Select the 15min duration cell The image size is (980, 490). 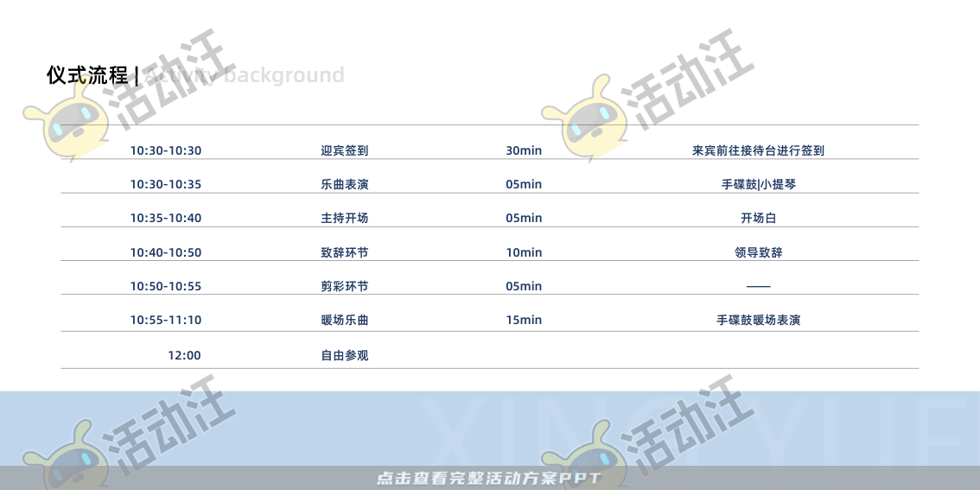coord(524,320)
